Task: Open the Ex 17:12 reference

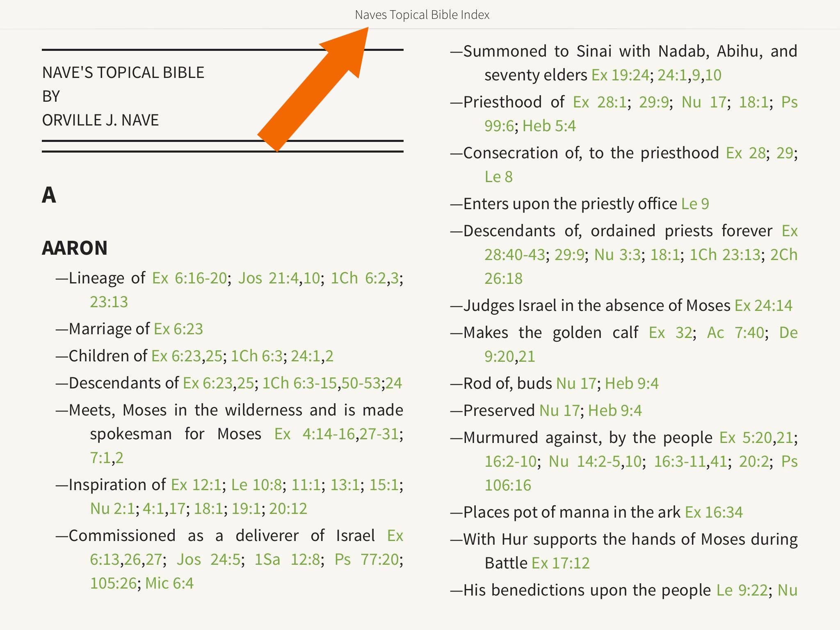Action: click(561, 564)
